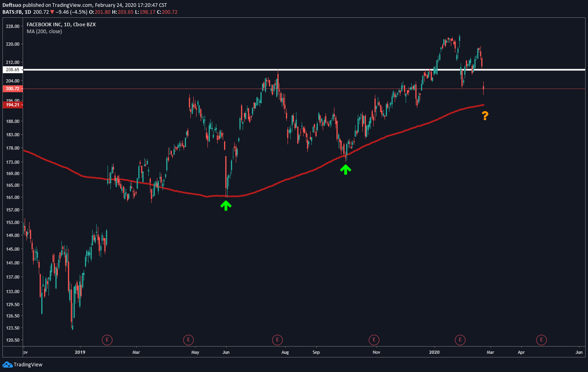
Task: Click the Nov label on time axis
Action: (376, 353)
